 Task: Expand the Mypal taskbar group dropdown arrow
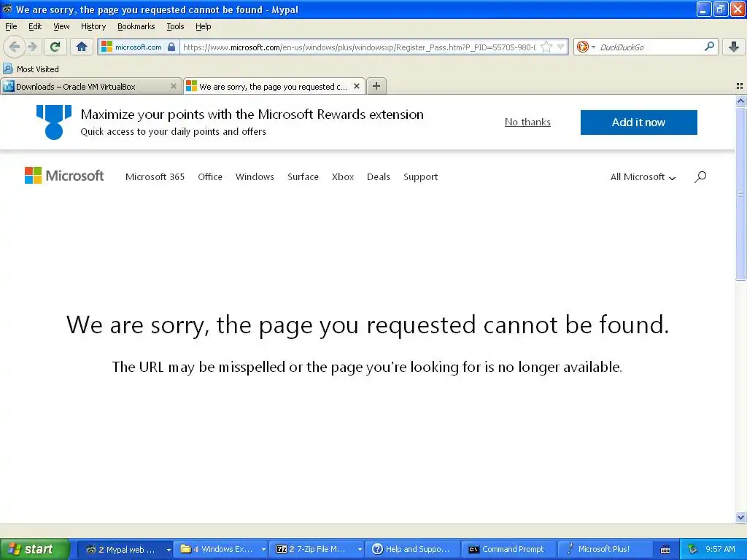pos(169,550)
